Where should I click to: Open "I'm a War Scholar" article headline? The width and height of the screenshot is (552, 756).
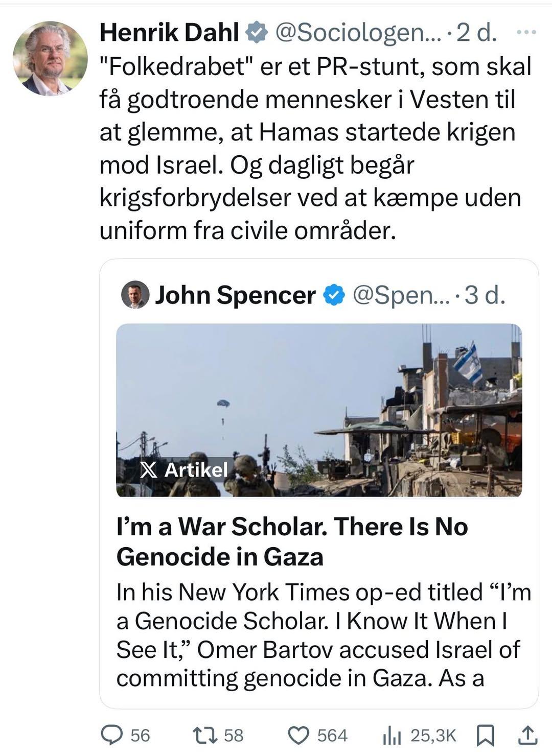292,541
